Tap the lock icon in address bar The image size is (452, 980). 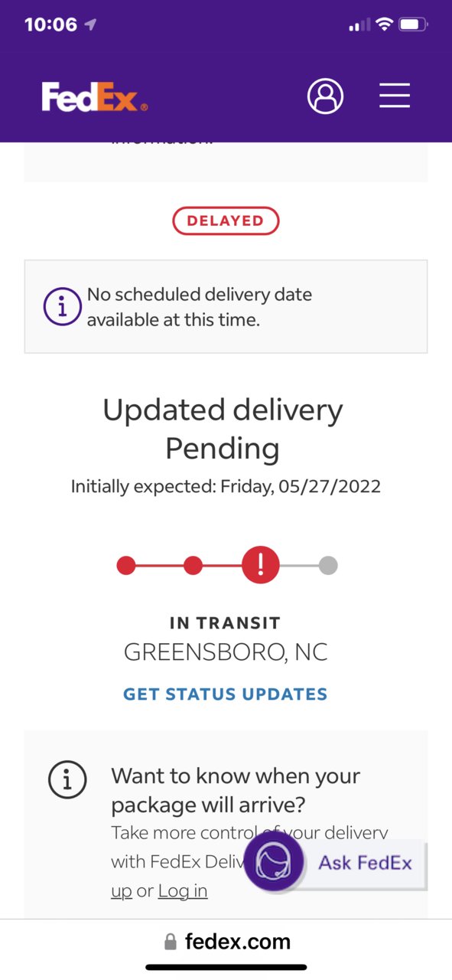coord(170,941)
